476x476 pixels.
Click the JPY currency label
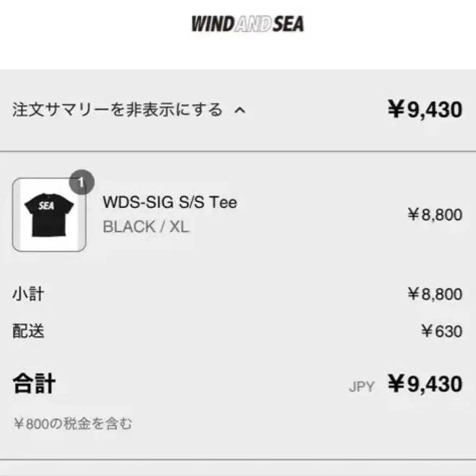[362, 387]
